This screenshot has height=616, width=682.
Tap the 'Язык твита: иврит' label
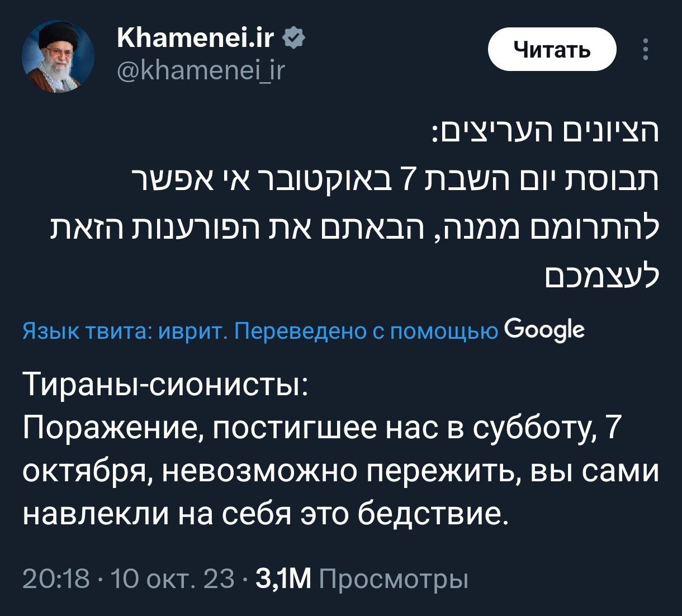(123, 332)
